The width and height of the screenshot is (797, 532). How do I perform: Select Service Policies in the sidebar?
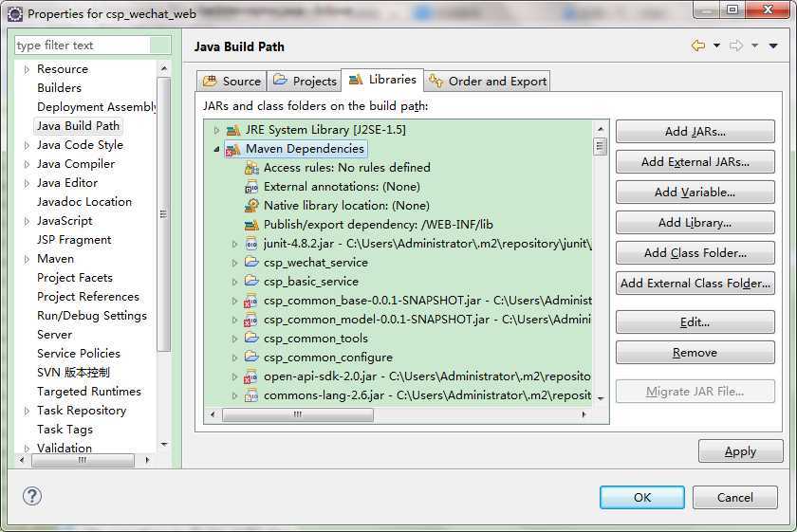coord(79,354)
